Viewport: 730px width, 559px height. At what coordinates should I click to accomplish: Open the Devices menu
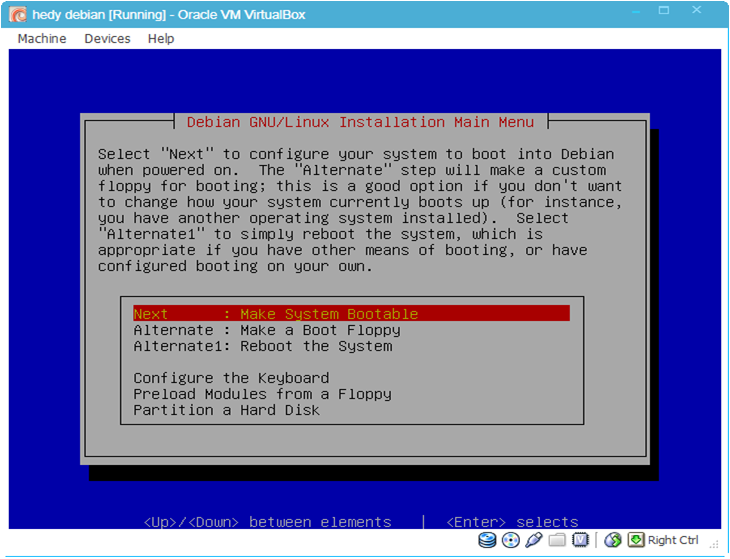[x=107, y=39]
